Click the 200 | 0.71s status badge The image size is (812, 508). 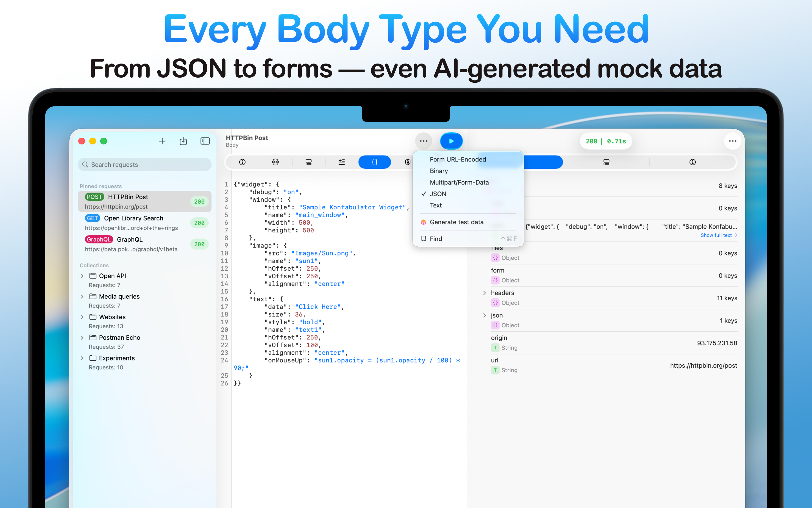pos(606,141)
